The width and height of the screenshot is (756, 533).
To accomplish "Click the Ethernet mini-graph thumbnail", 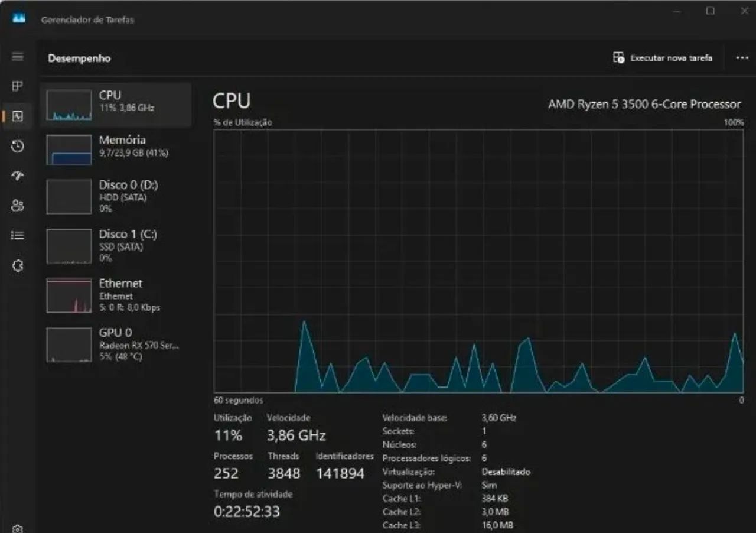I will pyautogui.click(x=69, y=295).
